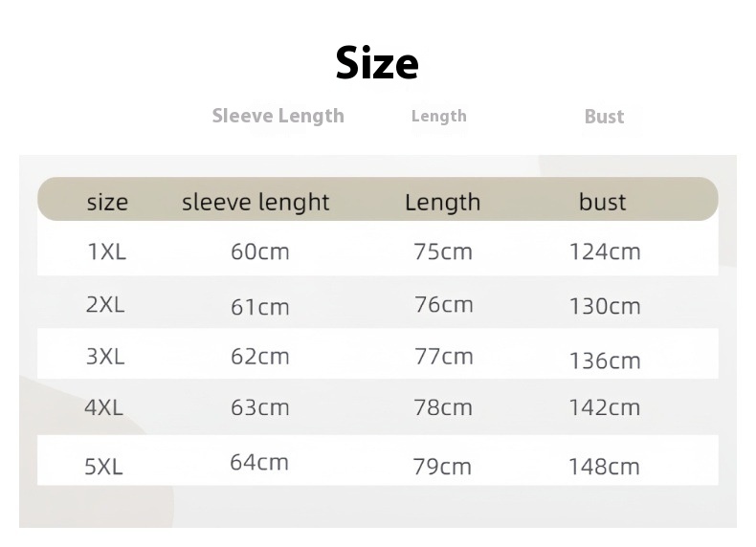Image resolution: width=756 pixels, height=547 pixels.
Task: Choose the 3XL size row label
Action: (105, 357)
